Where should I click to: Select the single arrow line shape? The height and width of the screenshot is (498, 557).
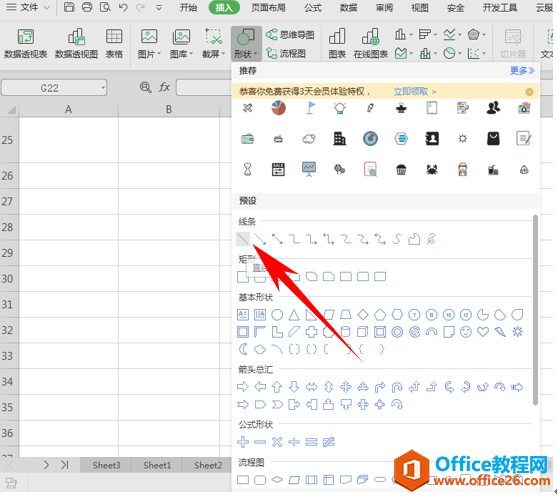coord(260,239)
